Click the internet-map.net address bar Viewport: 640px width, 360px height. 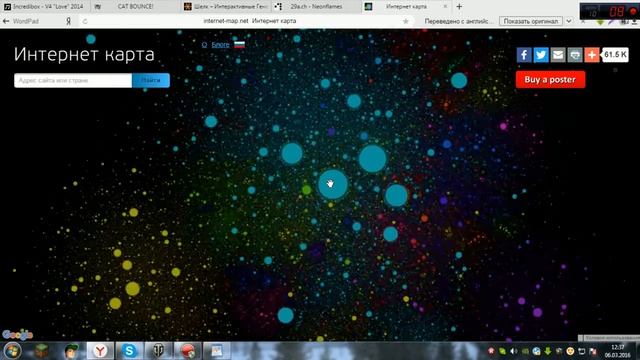point(249,21)
